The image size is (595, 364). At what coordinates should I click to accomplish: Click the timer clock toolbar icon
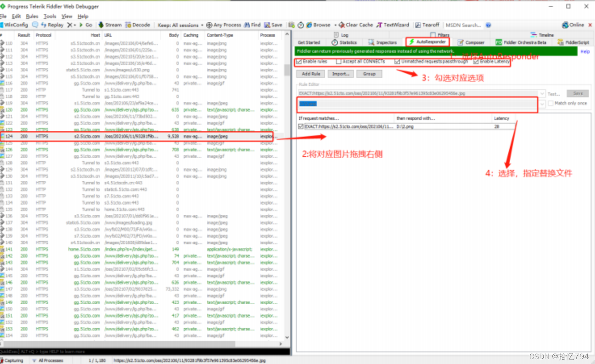click(x=301, y=25)
